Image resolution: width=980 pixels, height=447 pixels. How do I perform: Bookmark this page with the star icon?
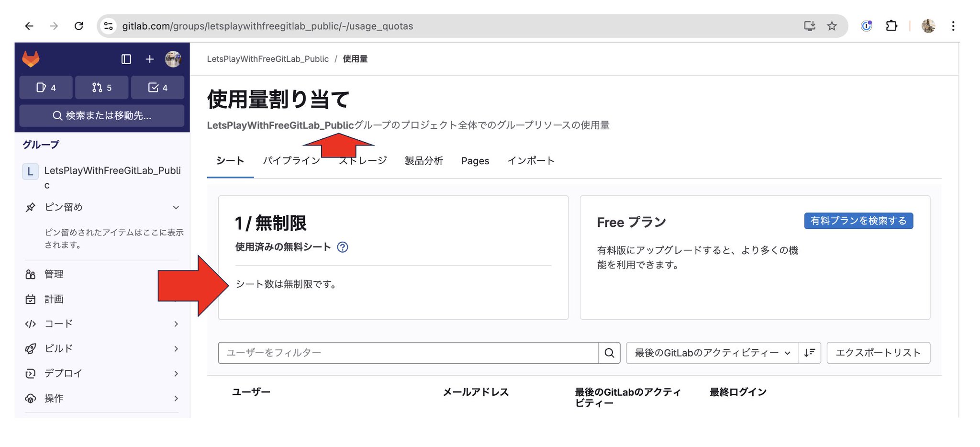point(832,26)
